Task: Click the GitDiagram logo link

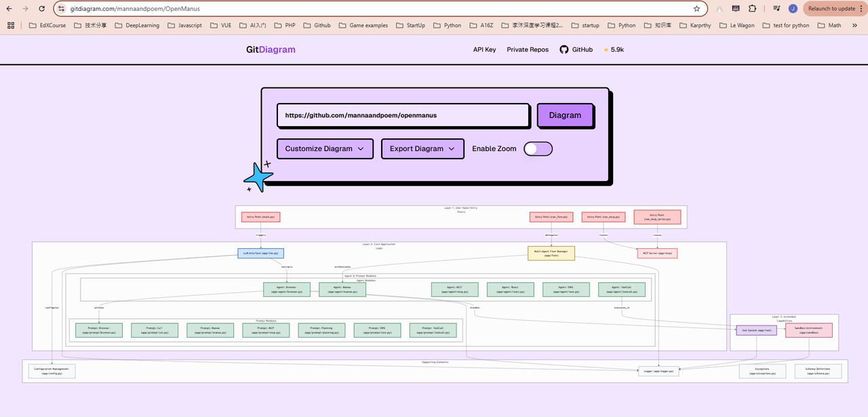Action: pos(271,49)
